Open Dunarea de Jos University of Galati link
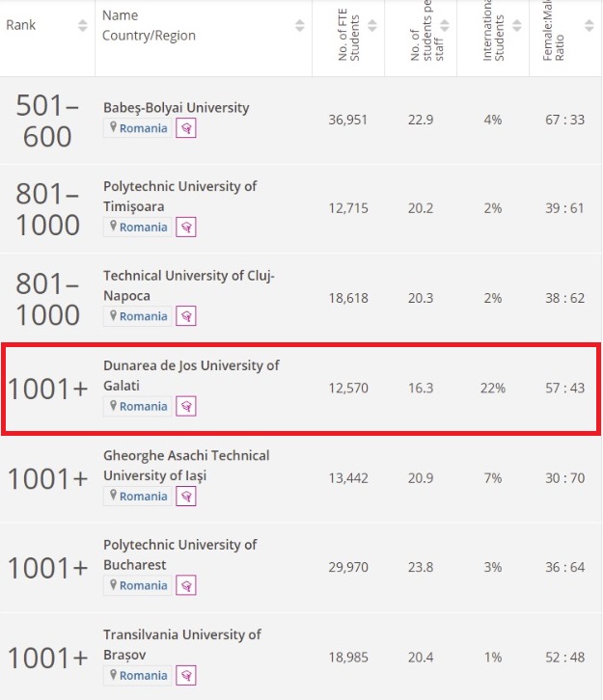 click(x=191, y=375)
